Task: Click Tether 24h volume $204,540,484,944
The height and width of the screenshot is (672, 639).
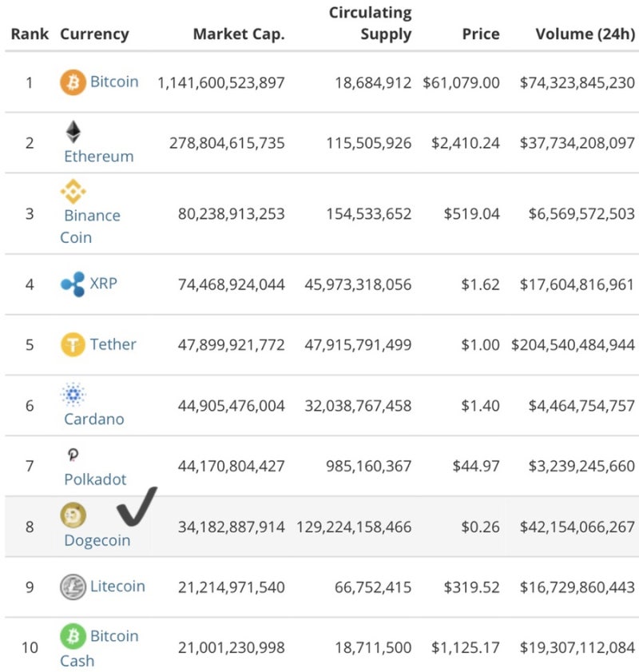Action: pyautogui.click(x=573, y=345)
